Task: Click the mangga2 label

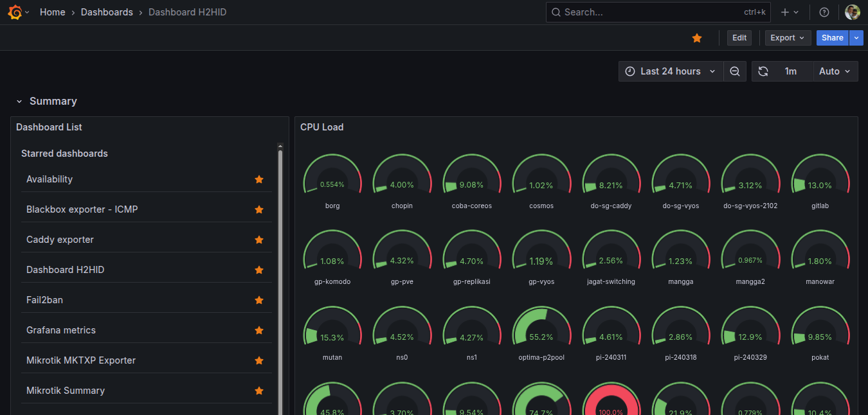Action: click(x=750, y=281)
